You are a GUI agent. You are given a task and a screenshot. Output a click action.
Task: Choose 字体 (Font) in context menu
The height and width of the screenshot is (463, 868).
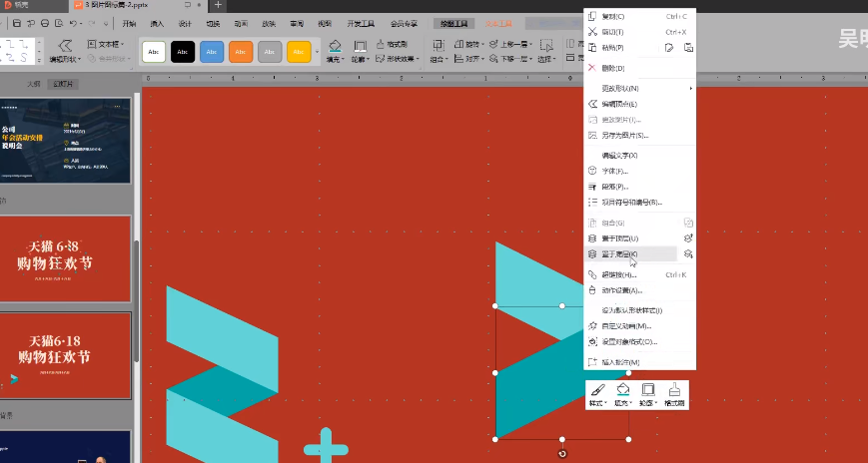(640, 172)
